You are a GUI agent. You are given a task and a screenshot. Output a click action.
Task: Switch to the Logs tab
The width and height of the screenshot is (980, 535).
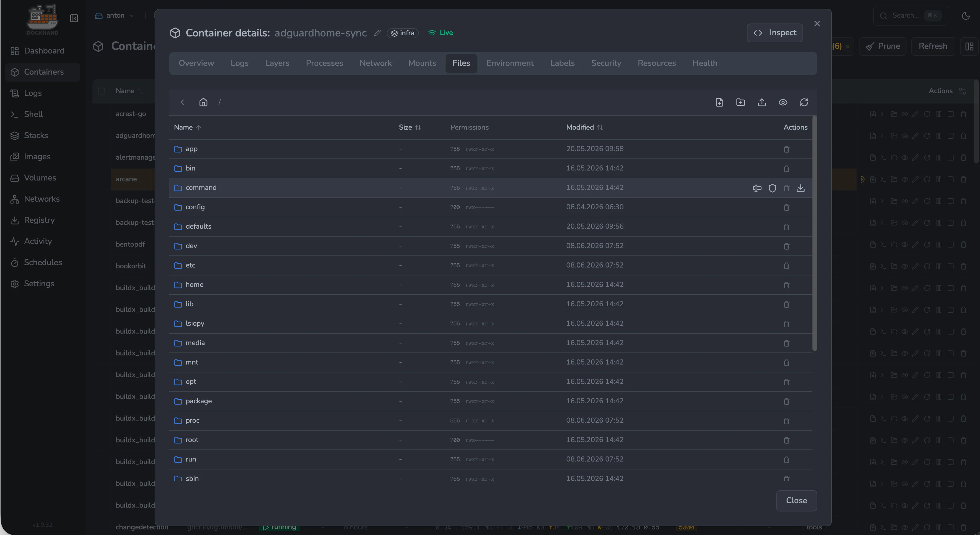(239, 63)
